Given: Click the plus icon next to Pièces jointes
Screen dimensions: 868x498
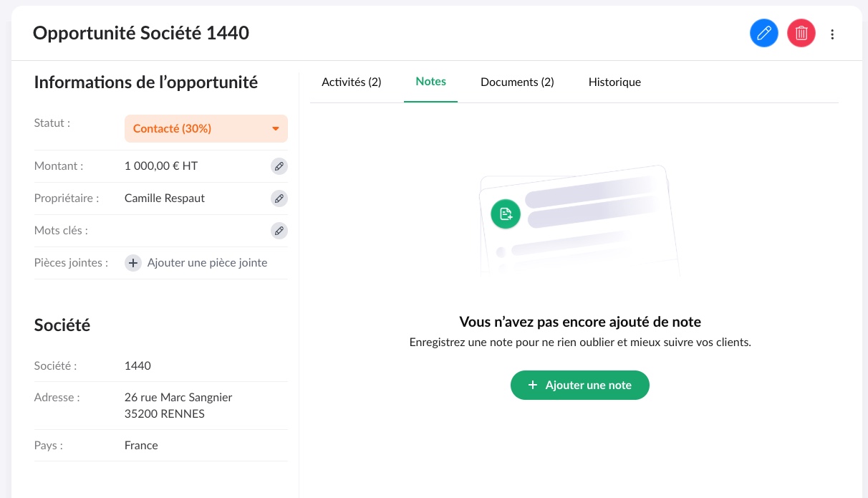Looking at the screenshot, I should (133, 263).
